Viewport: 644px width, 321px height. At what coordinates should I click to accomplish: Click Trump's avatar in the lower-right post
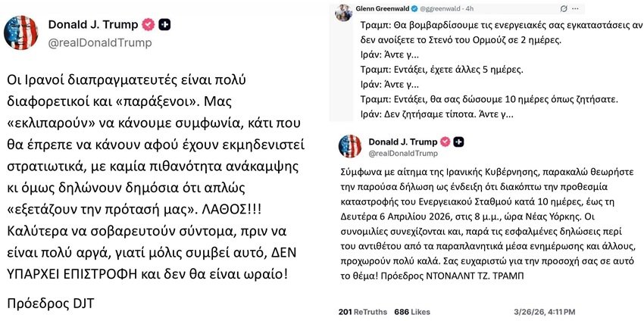click(x=349, y=146)
